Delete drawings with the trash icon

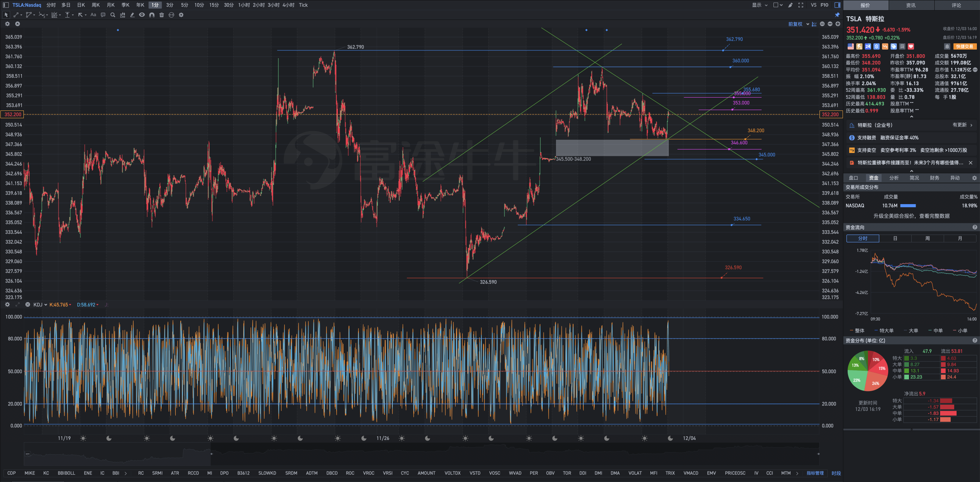coord(162,15)
